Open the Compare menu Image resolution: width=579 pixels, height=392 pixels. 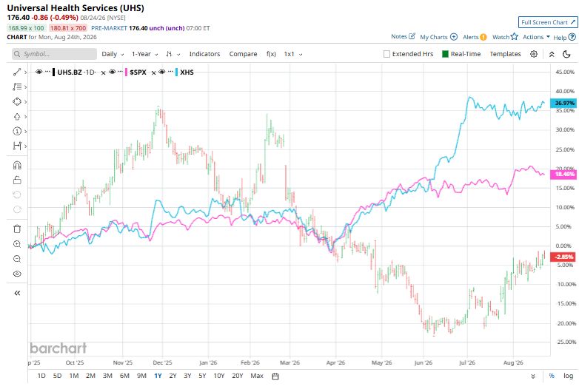tap(243, 54)
